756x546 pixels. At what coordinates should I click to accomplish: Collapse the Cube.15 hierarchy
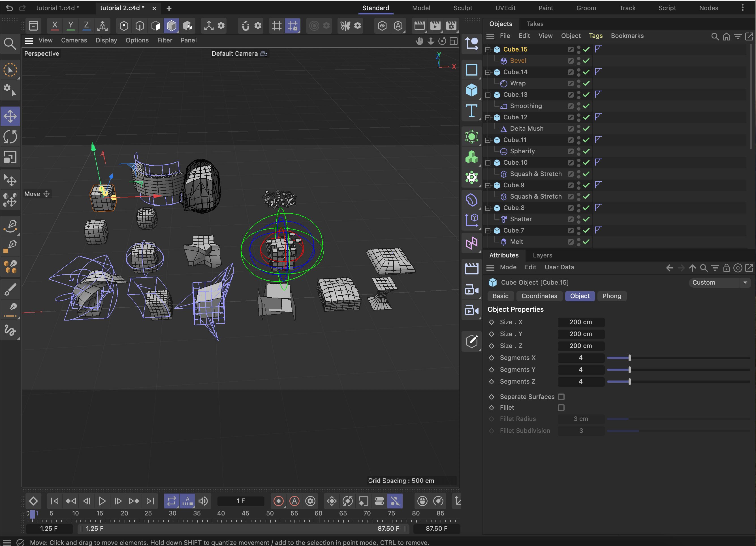(488, 49)
